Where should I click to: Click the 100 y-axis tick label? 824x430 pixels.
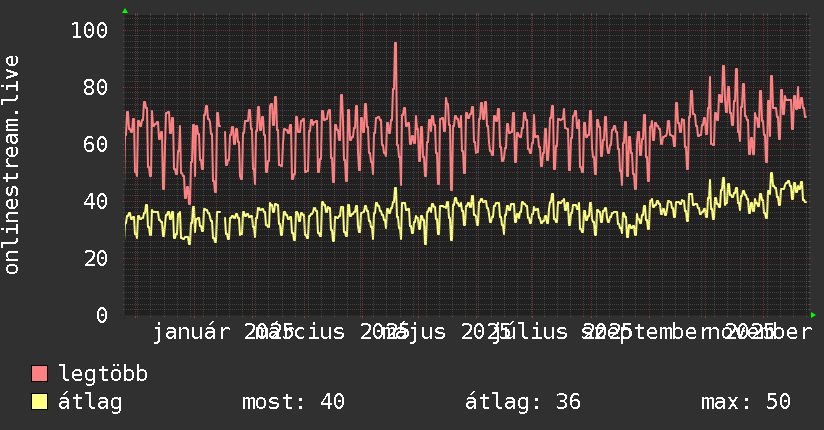pyautogui.click(x=89, y=30)
